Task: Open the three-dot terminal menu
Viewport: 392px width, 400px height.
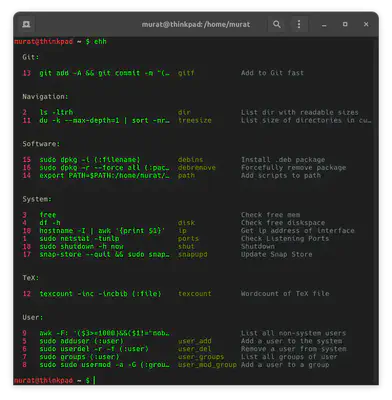Action: 299,24
